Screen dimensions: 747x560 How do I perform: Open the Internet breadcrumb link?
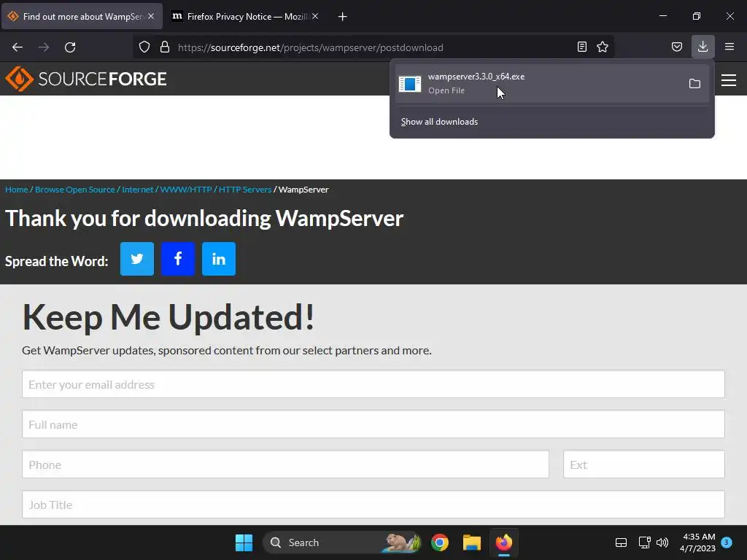point(138,190)
